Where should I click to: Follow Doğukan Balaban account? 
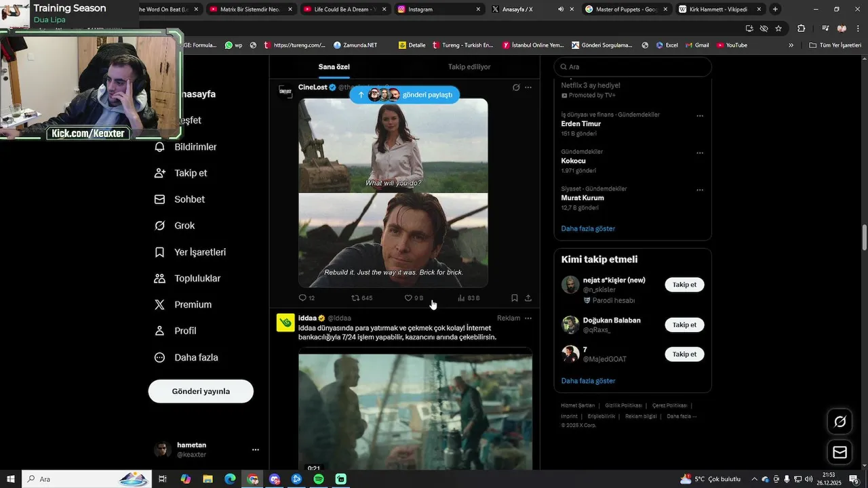[684, 325]
